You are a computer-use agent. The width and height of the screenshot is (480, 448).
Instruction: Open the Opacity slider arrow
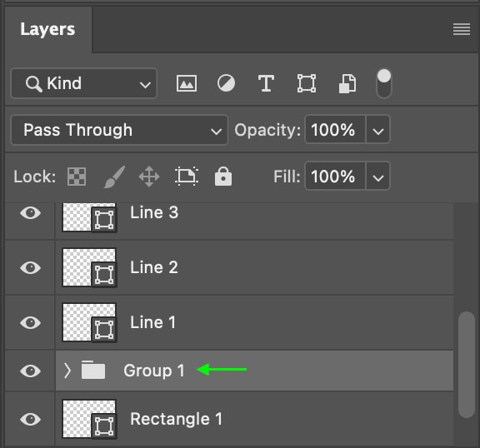pyautogui.click(x=378, y=130)
